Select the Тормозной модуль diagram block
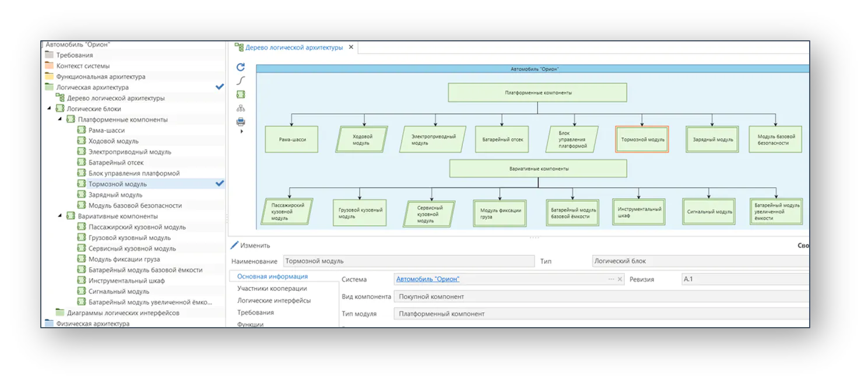Screen dimensions: 868x386 [x=642, y=140]
